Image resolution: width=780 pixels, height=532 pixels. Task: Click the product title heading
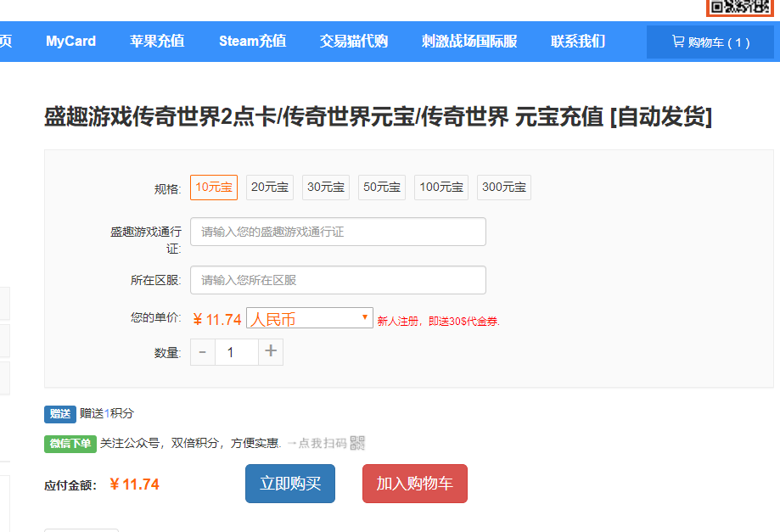coord(378,117)
